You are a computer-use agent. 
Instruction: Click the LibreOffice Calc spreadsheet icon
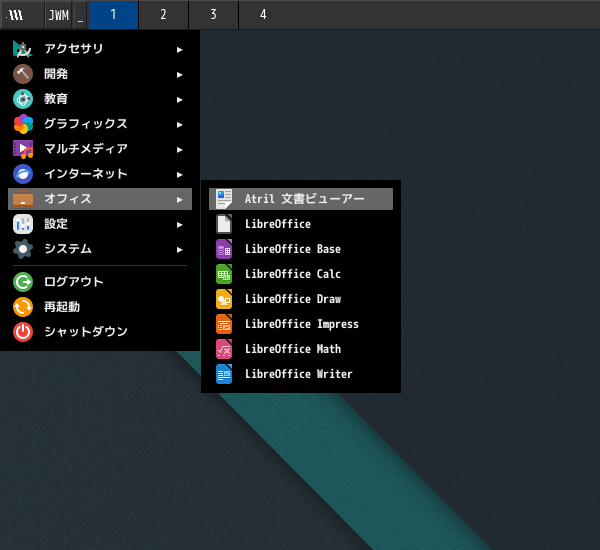[224, 274]
